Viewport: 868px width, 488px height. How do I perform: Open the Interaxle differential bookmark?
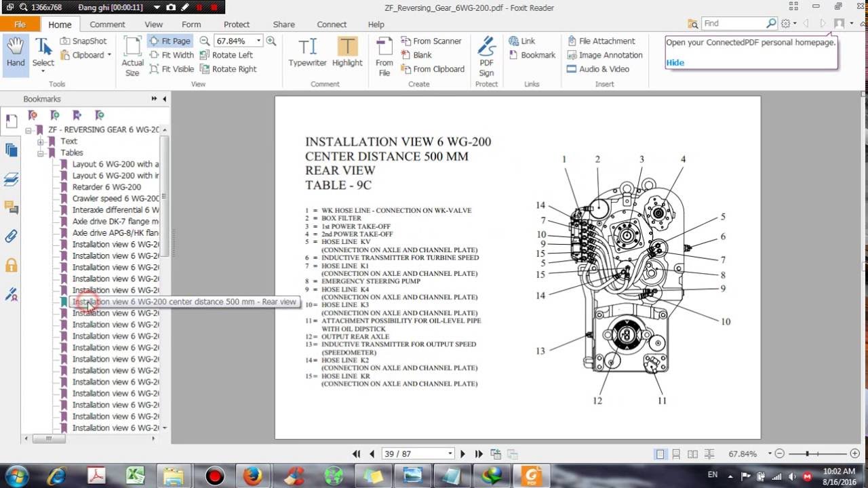[x=115, y=210]
